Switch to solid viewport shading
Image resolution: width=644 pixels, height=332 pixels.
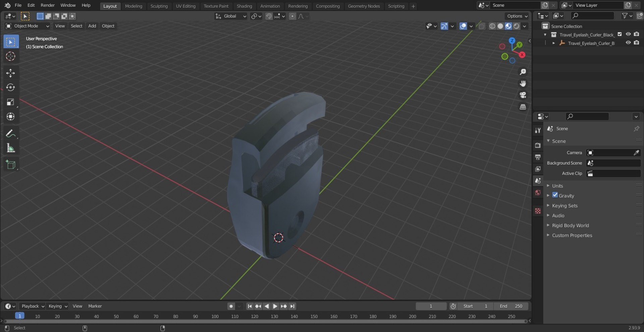pyautogui.click(x=500, y=26)
